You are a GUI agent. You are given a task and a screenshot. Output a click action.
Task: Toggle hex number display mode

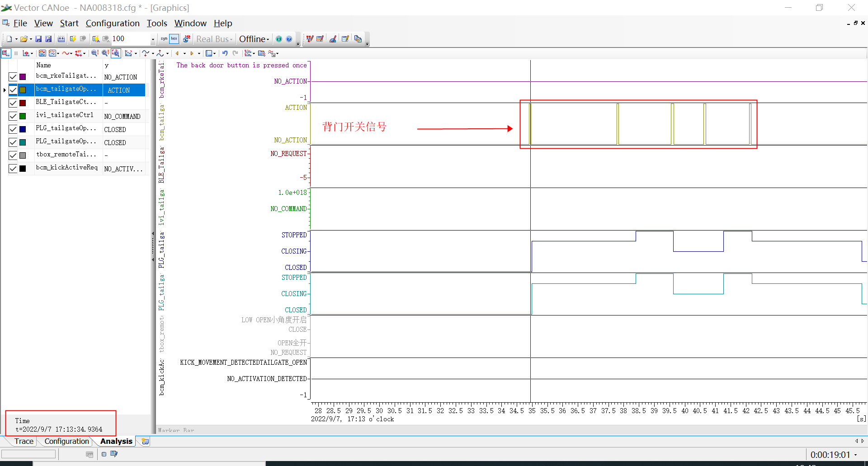(x=174, y=39)
